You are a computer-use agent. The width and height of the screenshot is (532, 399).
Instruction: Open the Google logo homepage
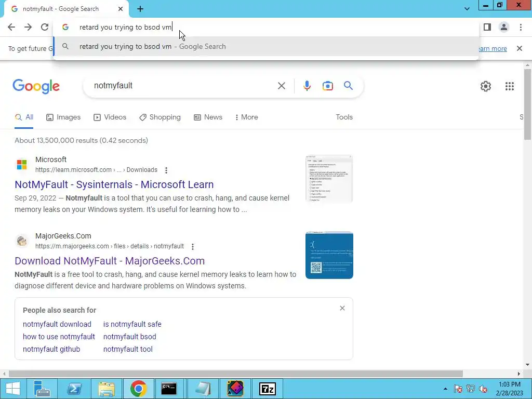36,86
